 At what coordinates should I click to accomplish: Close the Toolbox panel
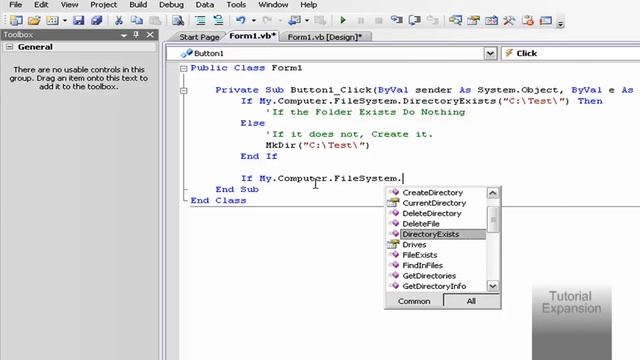point(150,35)
